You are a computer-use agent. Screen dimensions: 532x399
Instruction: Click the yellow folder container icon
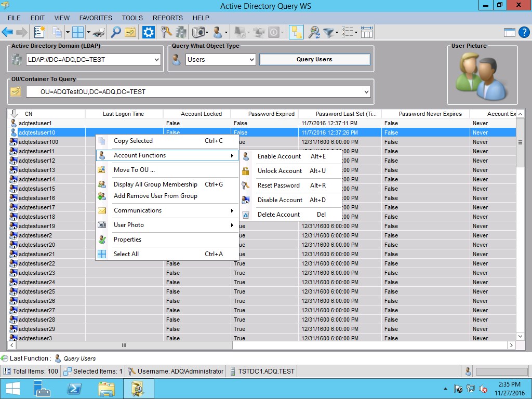click(x=130, y=33)
